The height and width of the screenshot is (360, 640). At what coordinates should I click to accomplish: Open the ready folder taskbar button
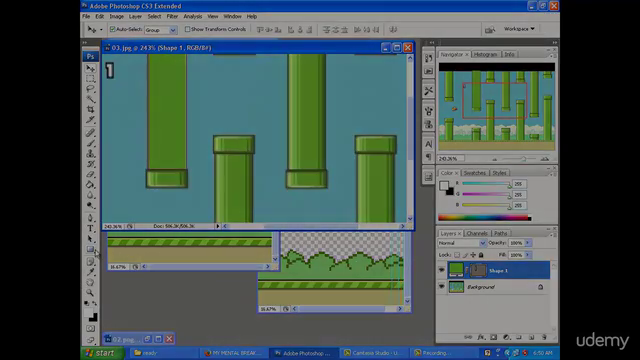pyautogui.click(x=164, y=353)
